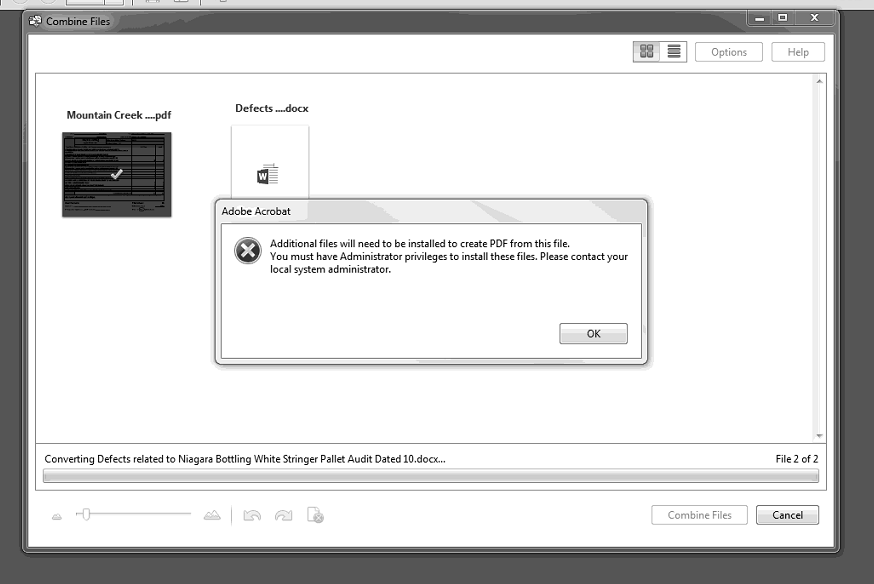Click the scrollbar down arrow

(819, 435)
